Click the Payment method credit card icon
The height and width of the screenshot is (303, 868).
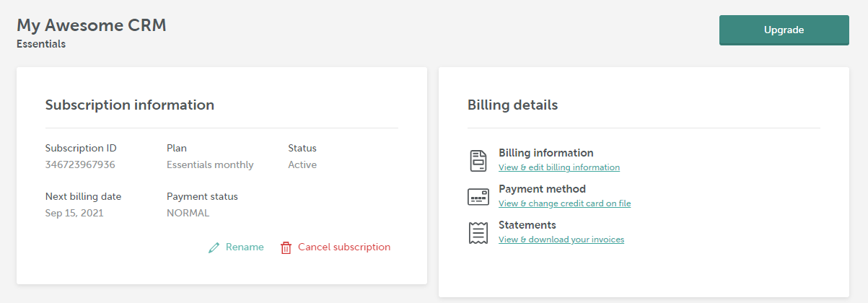pyautogui.click(x=478, y=196)
